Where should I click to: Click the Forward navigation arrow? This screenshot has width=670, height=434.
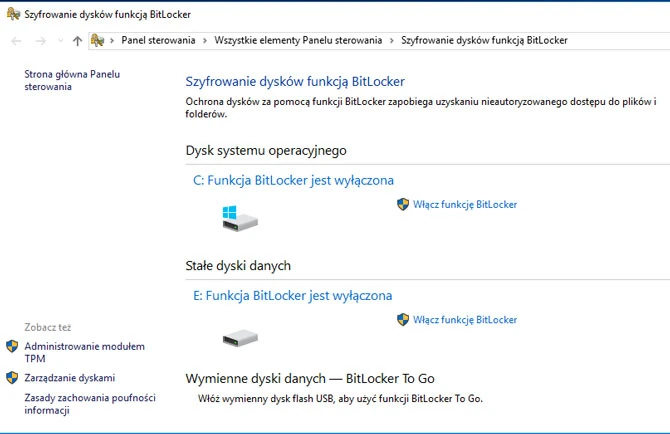[x=41, y=41]
